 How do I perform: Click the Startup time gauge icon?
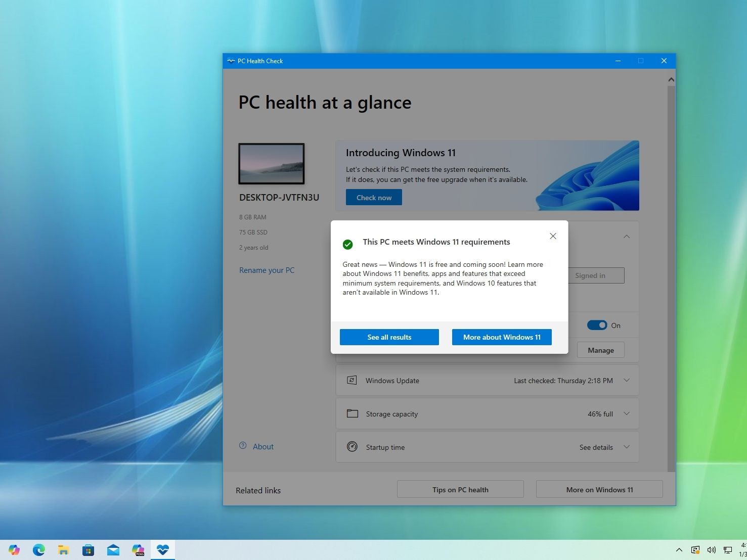[x=353, y=447]
